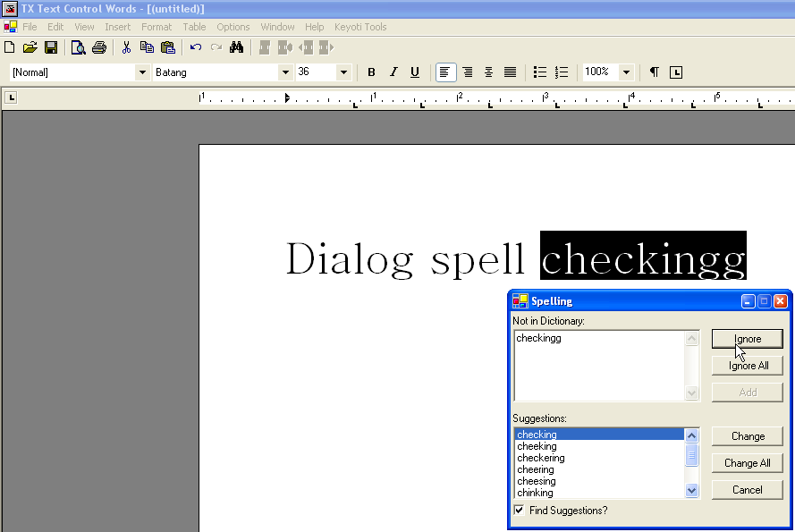Align text right
The height and width of the screenshot is (532, 795).
468,72
